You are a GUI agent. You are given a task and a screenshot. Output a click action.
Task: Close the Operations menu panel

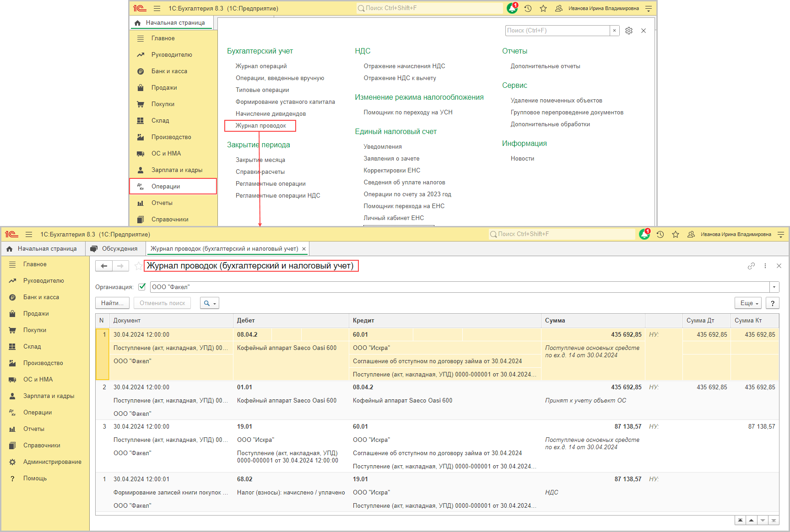644,31
